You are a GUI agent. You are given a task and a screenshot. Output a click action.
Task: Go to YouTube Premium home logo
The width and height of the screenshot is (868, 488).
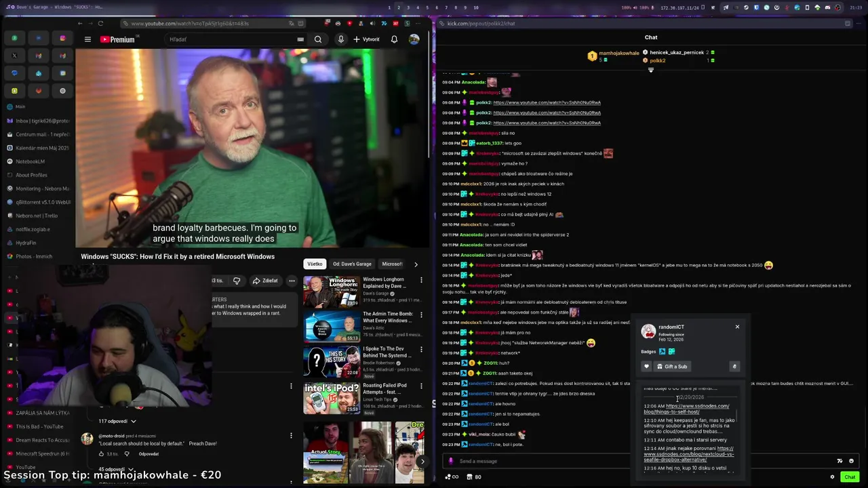tap(117, 39)
